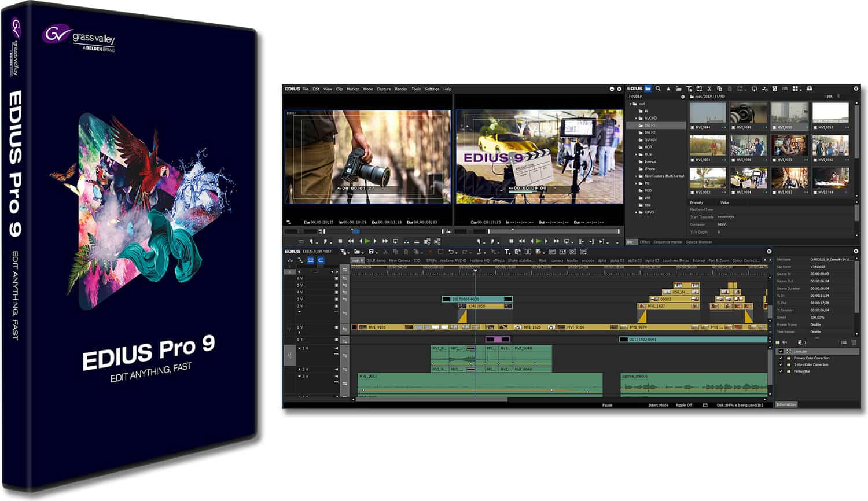Select the DSLR demo sequence tab
This screenshot has height=501, width=868.
(x=377, y=261)
